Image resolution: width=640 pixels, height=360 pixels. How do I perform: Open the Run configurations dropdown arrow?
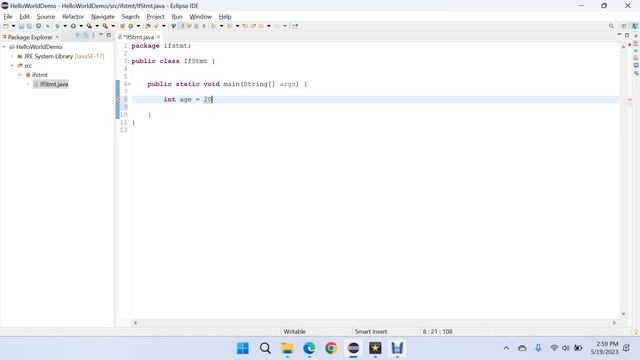click(81, 26)
